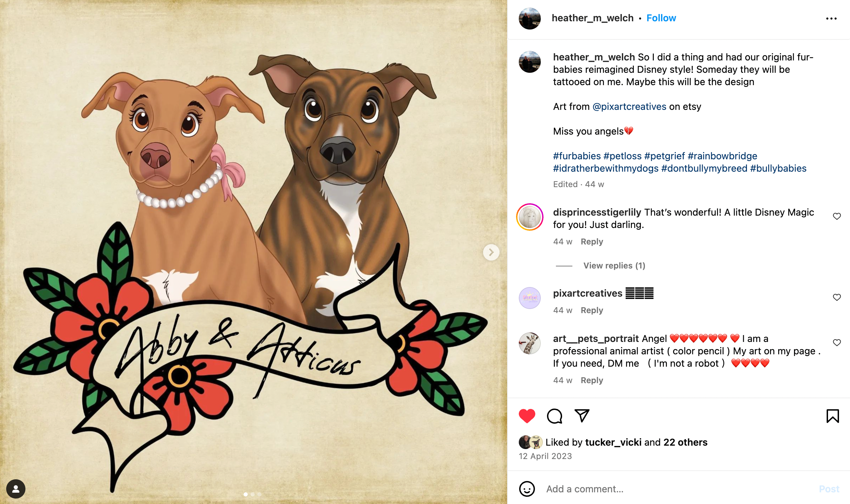Expand View replies (1)

coord(614,266)
